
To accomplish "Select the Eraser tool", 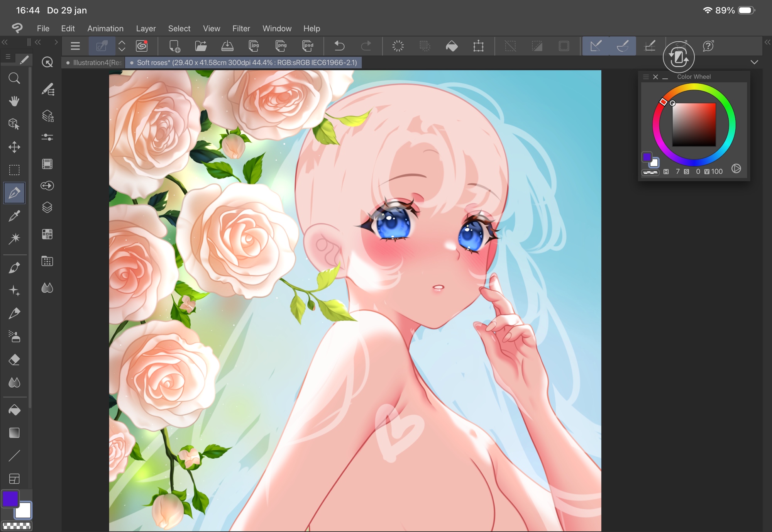I will 14,360.
